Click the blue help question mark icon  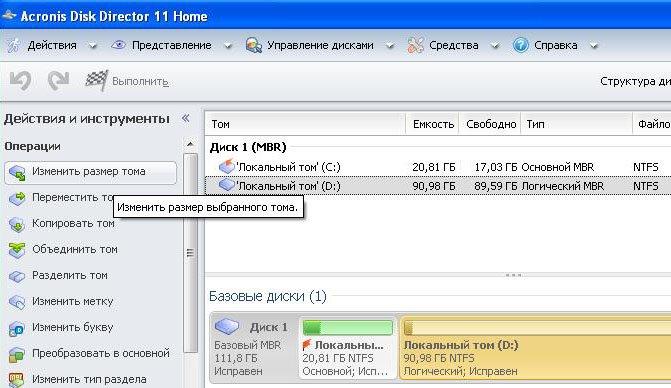[x=520, y=45]
